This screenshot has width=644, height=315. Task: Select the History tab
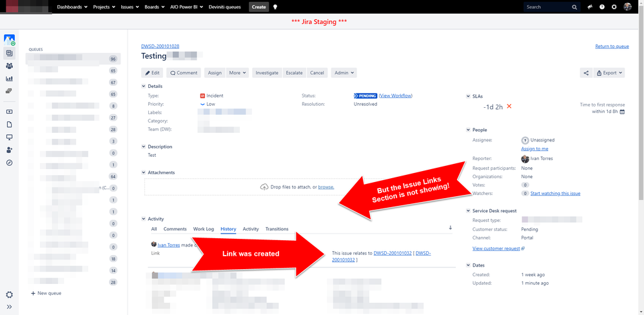pos(228,229)
